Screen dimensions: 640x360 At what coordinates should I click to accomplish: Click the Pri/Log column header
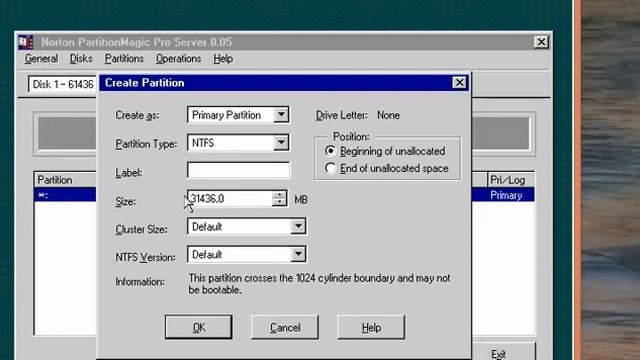pyautogui.click(x=511, y=180)
